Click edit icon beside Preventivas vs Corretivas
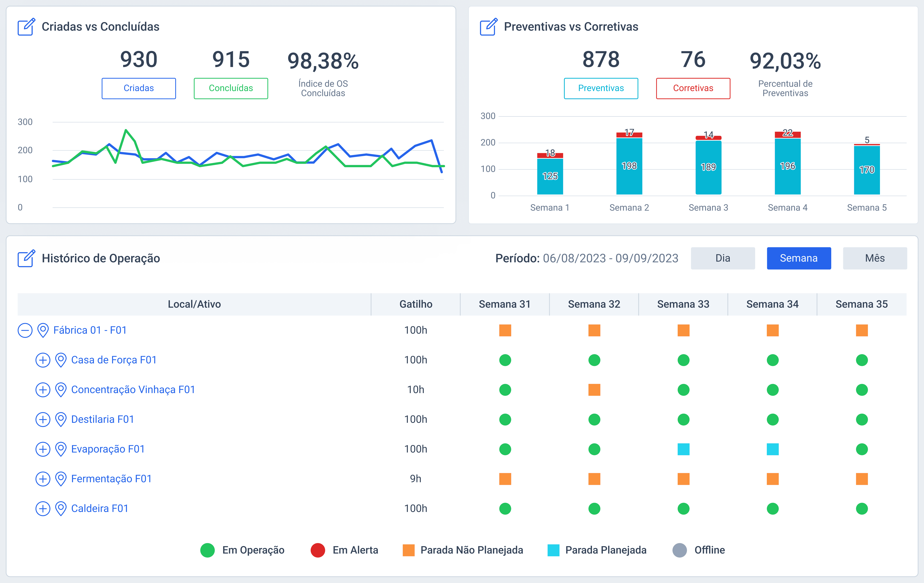924x583 pixels. tap(489, 27)
